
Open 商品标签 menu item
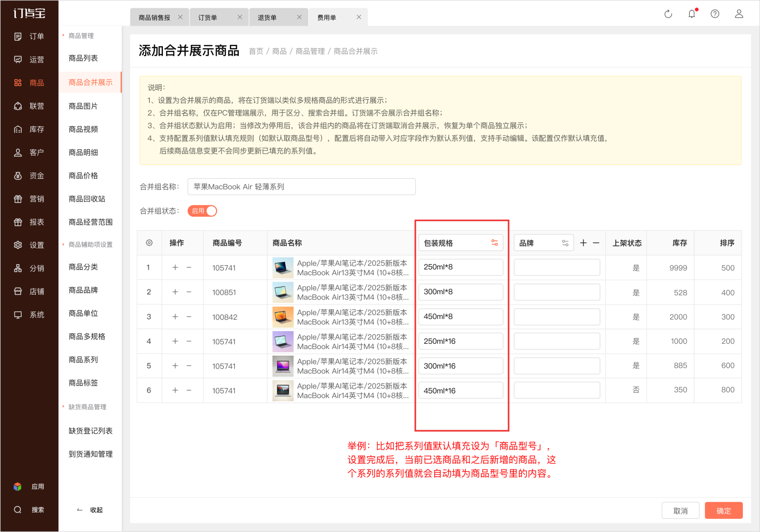click(83, 383)
